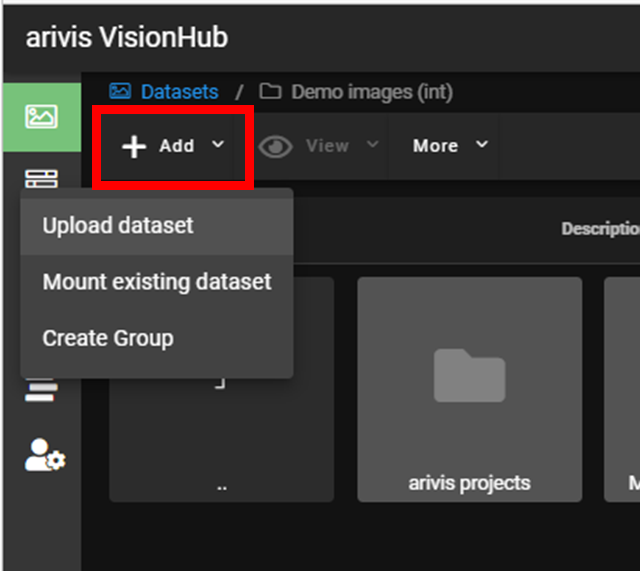Click the Description column header
The image size is (640, 571).
pyautogui.click(x=600, y=229)
